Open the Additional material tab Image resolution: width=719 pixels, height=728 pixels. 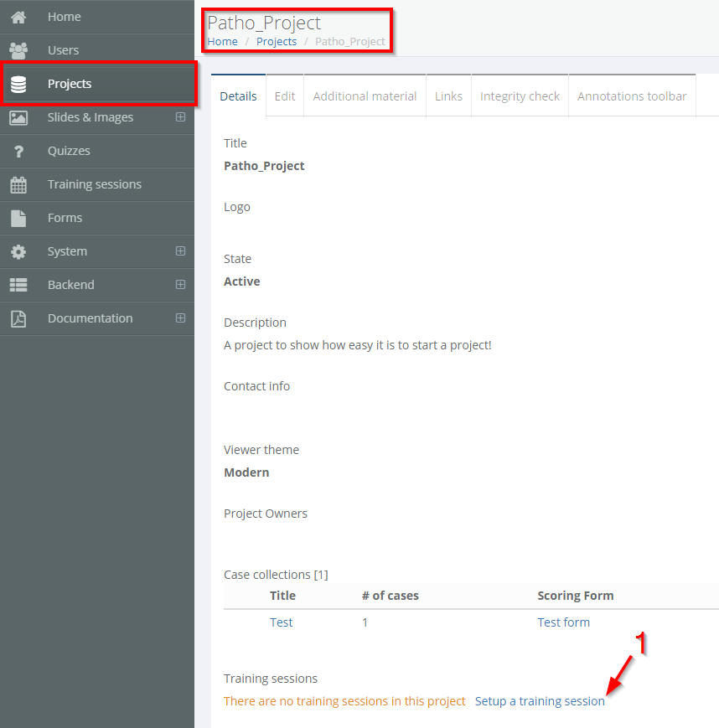click(x=365, y=96)
